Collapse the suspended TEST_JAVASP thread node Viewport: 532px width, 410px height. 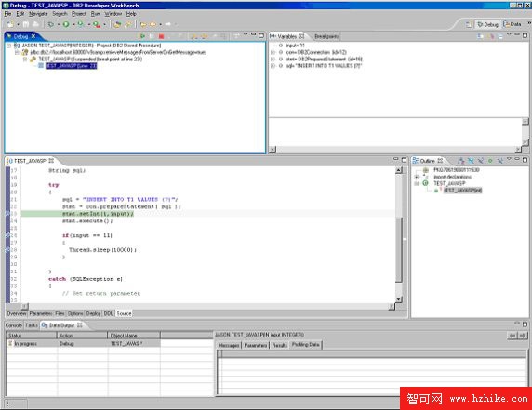25,59
